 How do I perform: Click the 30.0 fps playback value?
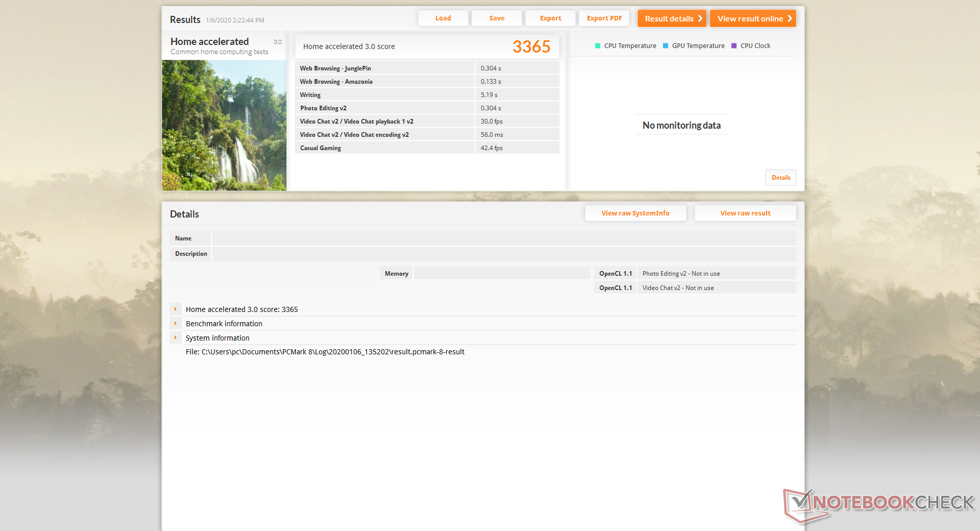click(492, 122)
